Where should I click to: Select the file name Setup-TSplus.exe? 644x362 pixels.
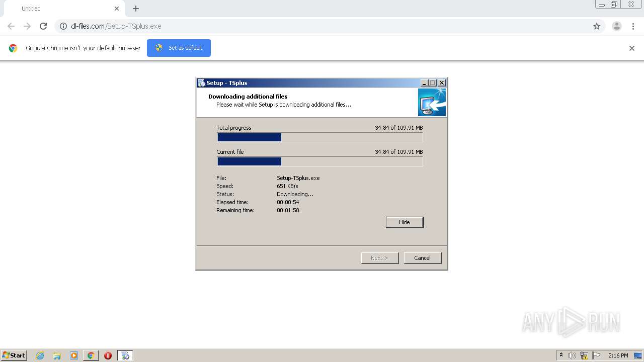pyautogui.click(x=298, y=178)
